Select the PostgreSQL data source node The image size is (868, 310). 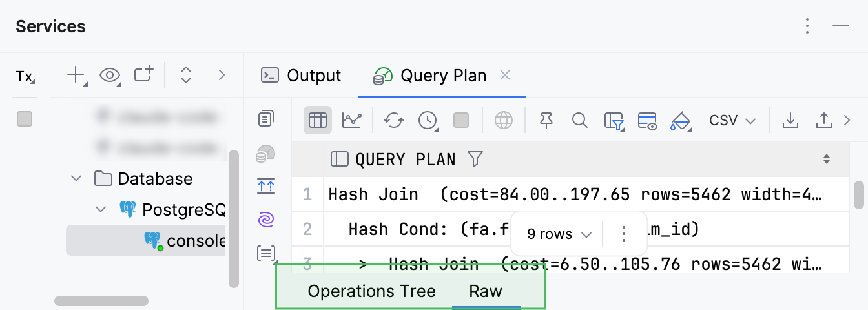tap(172, 209)
